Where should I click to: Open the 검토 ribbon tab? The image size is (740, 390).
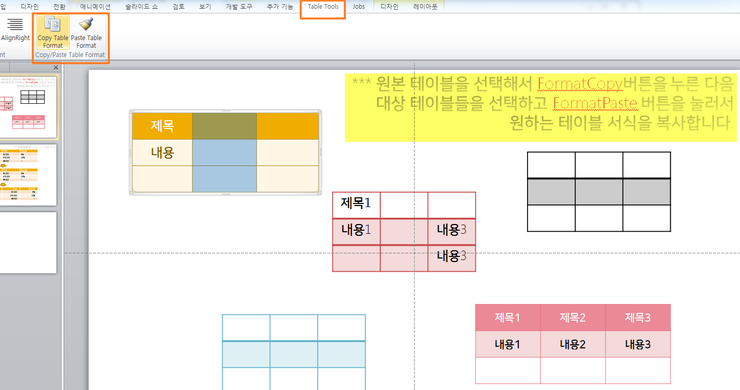click(178, 7)
